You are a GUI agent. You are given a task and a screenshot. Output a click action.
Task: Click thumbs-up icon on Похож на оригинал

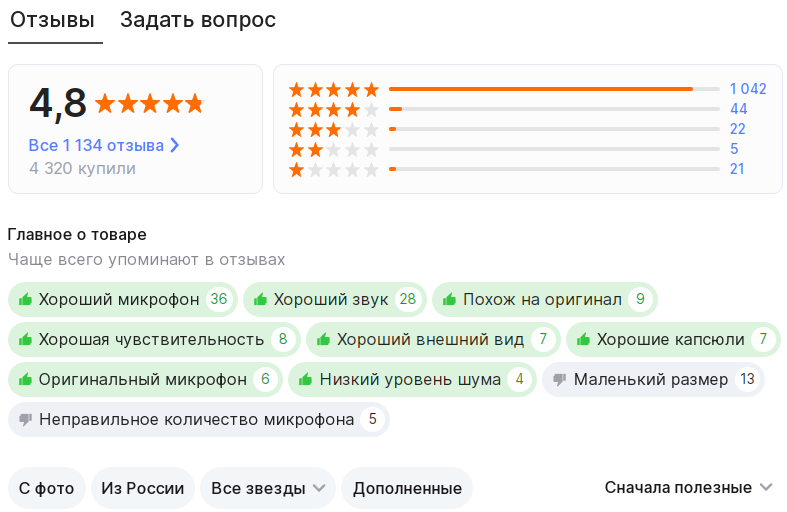[x=449, y=299]
